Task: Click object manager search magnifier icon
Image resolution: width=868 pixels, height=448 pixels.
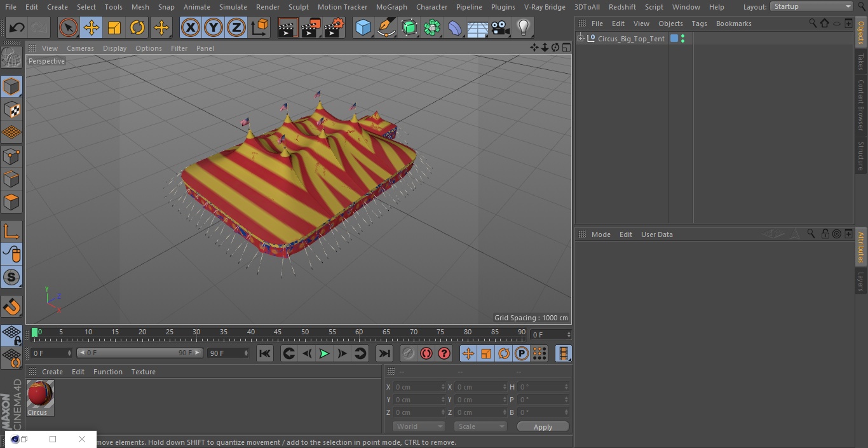Action: coord(813,23)
